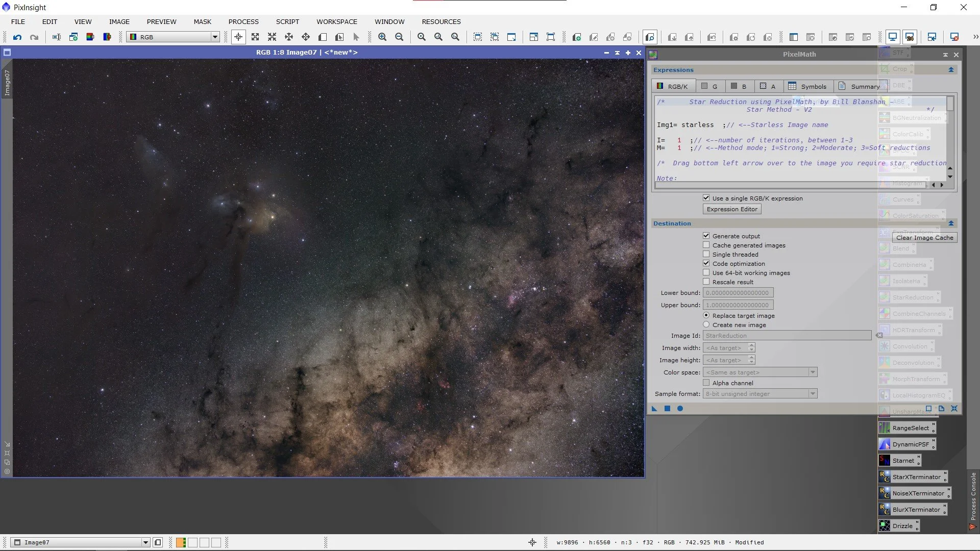Viewport: 980px width, 551px height.
Task: Open the NoiseXTerminator process icon
Action: coord(914,493)
